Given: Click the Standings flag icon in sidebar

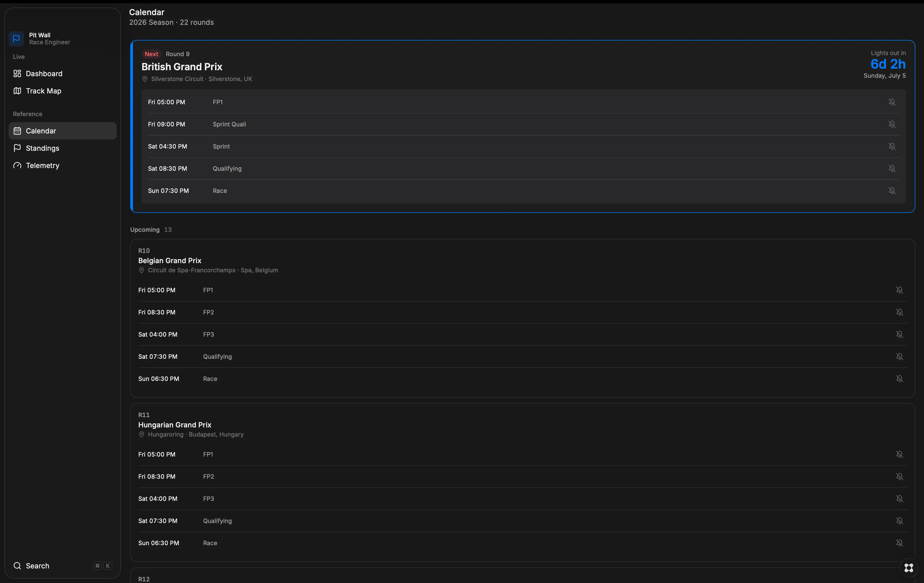Looking at the screenshot, I should click(x=17, y=148).
